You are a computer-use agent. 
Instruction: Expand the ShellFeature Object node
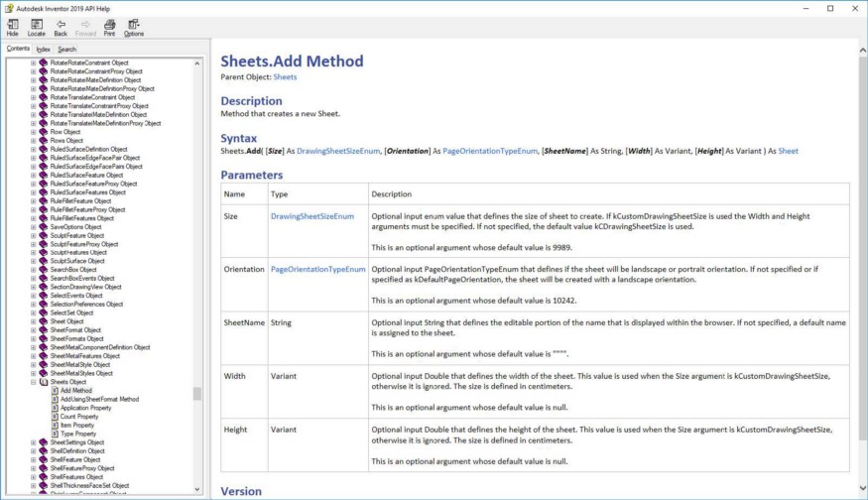pyautogui.click(x=33, y=459)
